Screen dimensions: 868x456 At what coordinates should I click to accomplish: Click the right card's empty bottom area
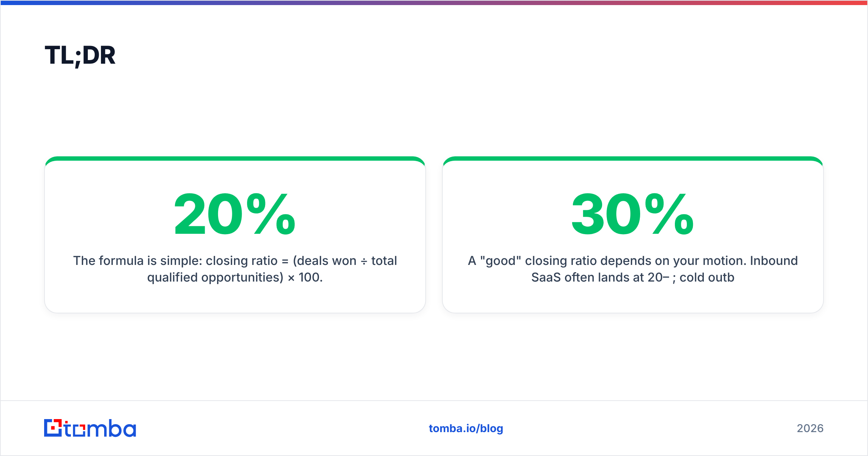click(x=633, y=299)
